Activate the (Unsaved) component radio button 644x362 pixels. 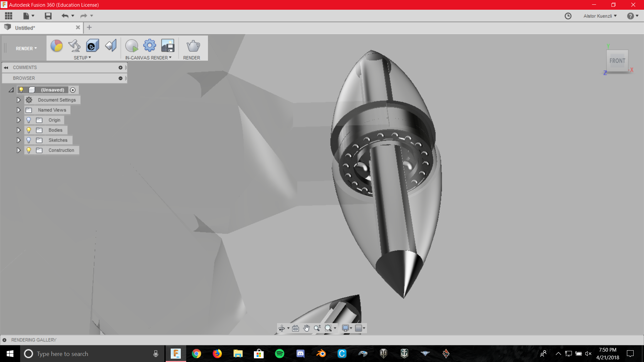tap(73, 90)
